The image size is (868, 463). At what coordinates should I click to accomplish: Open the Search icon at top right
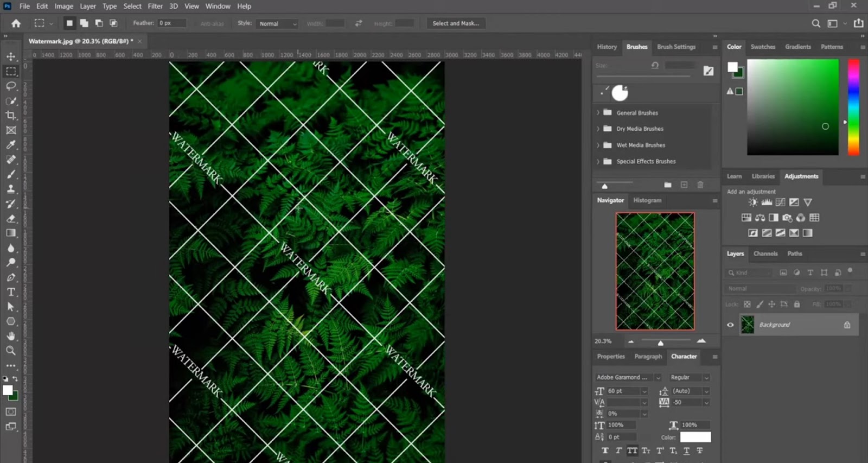pyautogui.click(x=816, y=23)
